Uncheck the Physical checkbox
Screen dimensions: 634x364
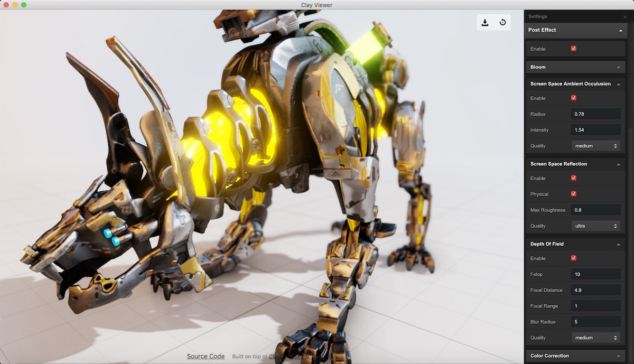[574, 194]
